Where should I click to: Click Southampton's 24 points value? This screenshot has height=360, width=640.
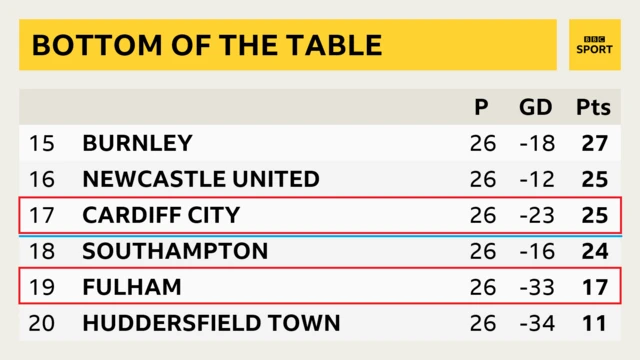point(595,251)
